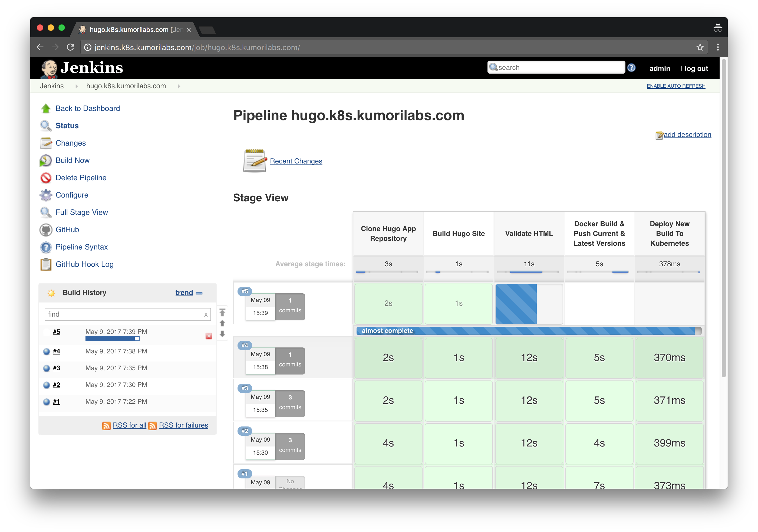The width and height of the screenshot is (758, 532).
Task: Open Full Stage View link
Action: point(82,212)
